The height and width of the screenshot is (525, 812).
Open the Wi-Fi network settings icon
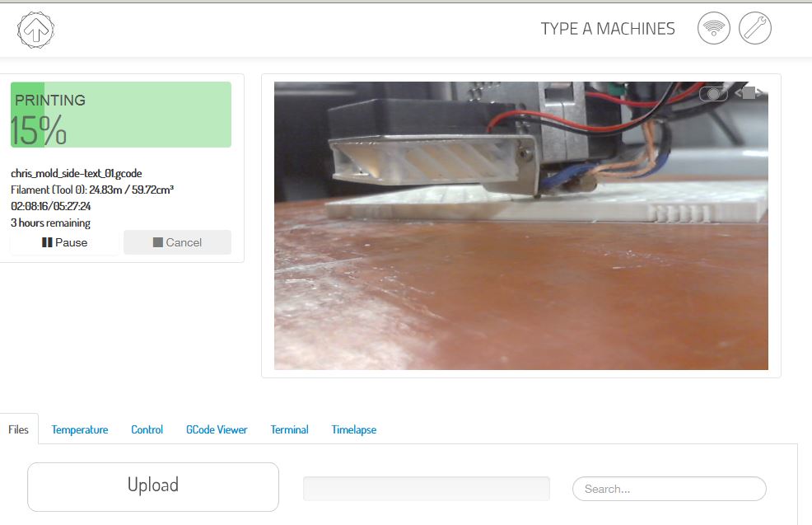[x=714, y=28]
